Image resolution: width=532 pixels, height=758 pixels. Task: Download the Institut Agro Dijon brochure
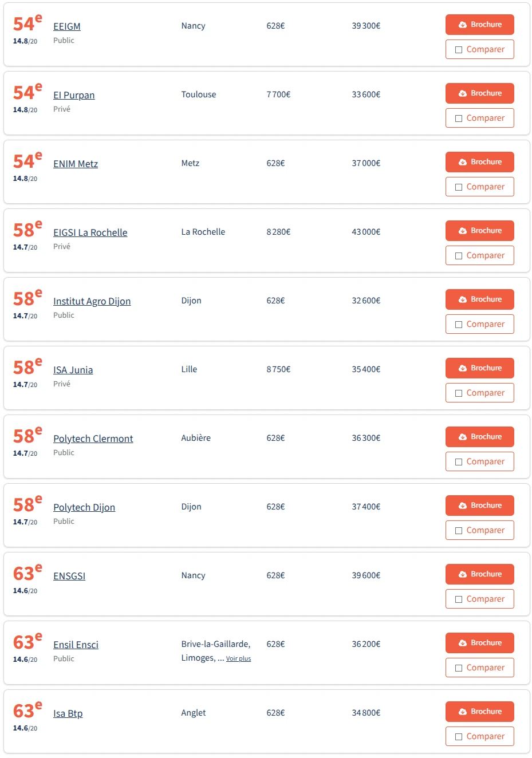(479, 299)
